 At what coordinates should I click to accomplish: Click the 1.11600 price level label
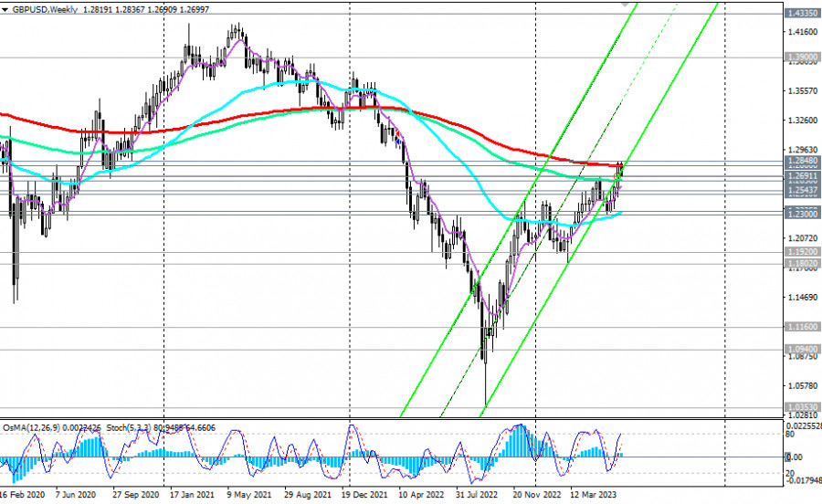(x=801, y=326)
